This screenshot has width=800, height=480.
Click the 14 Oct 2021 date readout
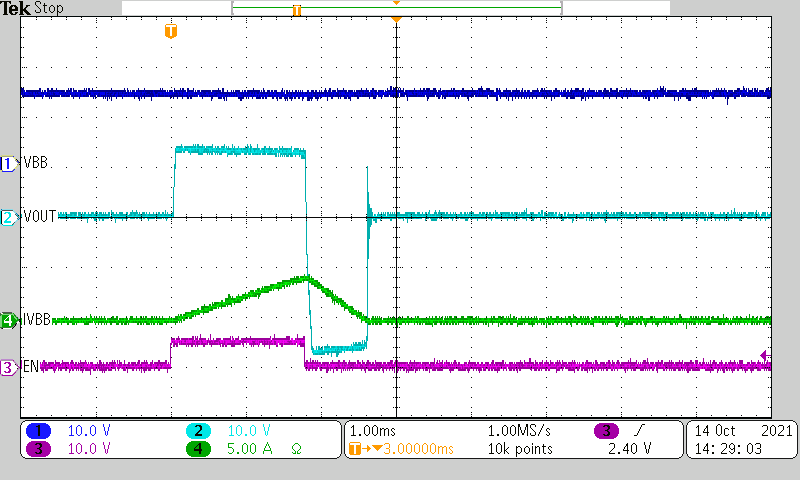pos(743,431)
